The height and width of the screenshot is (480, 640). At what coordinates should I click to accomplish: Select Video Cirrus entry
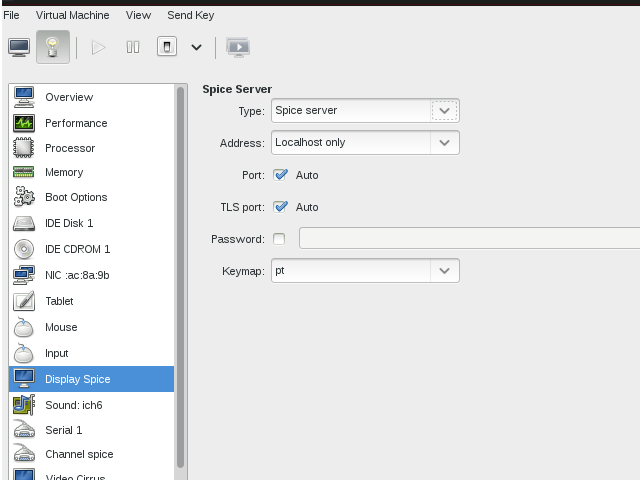(91, 474)
